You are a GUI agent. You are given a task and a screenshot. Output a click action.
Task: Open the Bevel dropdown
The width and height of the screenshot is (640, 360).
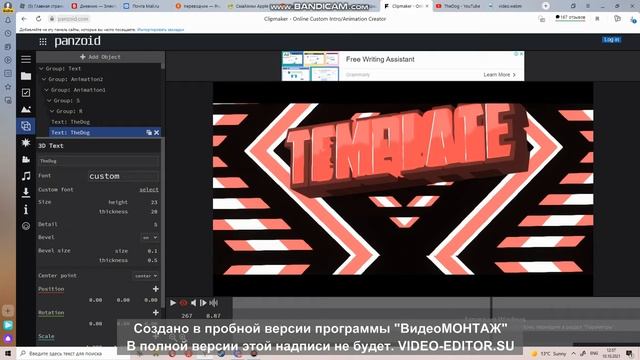pos(149,238)
